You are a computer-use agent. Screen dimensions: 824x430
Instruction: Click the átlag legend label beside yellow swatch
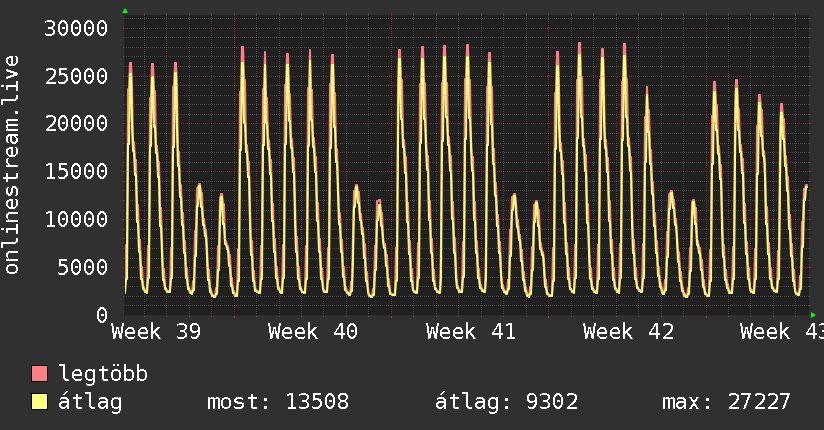pos(90,402)
